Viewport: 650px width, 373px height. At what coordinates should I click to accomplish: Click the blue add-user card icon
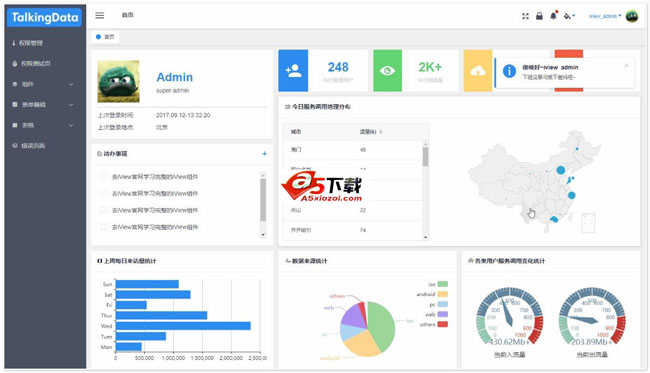pyautogui.click(x=293, y=70)
